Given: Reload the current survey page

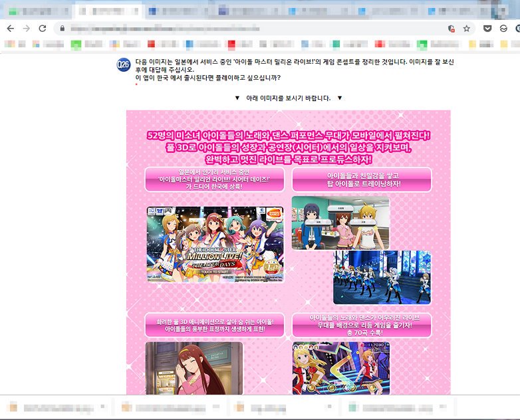Looking at the screenshot, I should coord(43,29).
